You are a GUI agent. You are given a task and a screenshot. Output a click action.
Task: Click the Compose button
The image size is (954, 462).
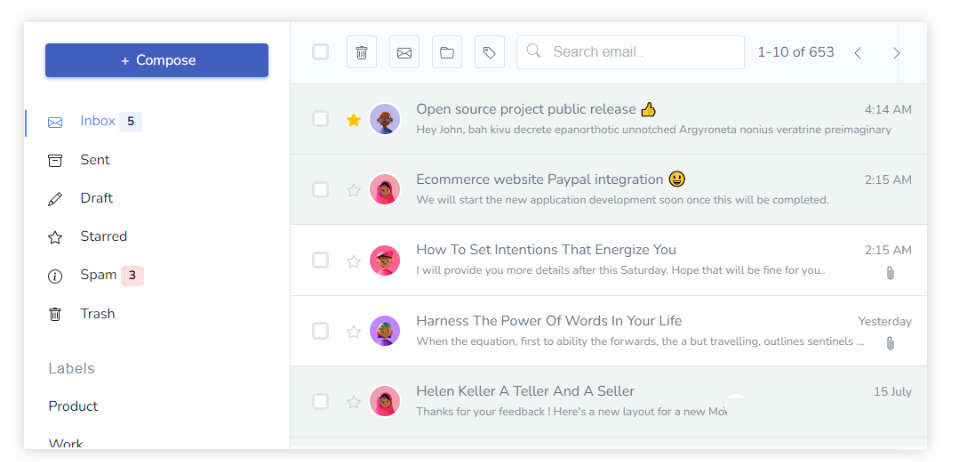tap(157, 60)
